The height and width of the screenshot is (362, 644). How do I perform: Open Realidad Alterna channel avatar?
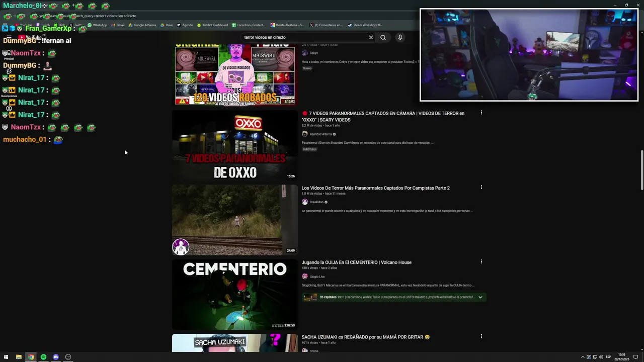pyautogui.click(x=304, y=134)
